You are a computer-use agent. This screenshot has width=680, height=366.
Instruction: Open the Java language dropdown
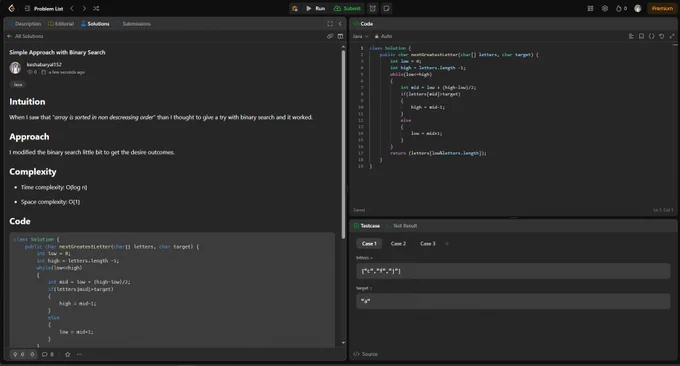(360, 36)
